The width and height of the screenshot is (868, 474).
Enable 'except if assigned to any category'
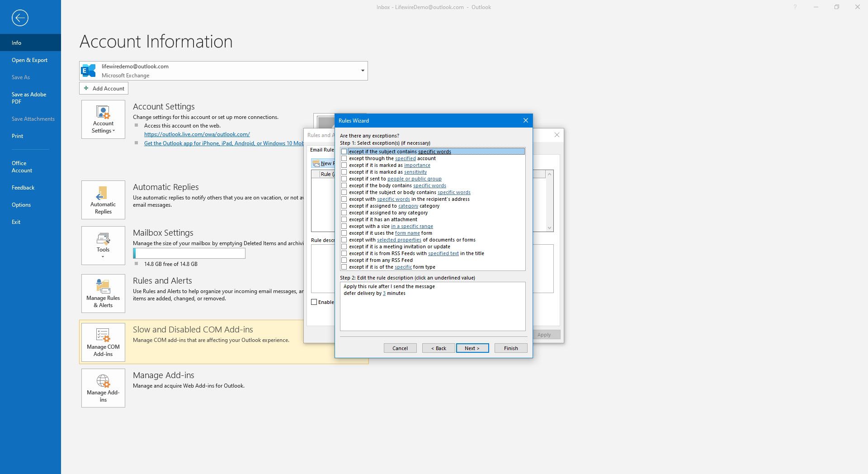344,213
